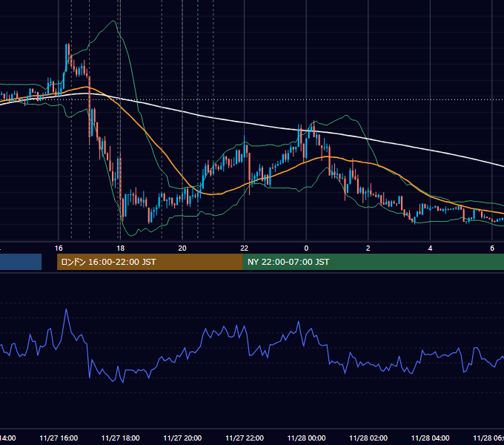Screen dimensions: 504x445
Task: Click the 22 hour axis label
Action: point(245,248)
